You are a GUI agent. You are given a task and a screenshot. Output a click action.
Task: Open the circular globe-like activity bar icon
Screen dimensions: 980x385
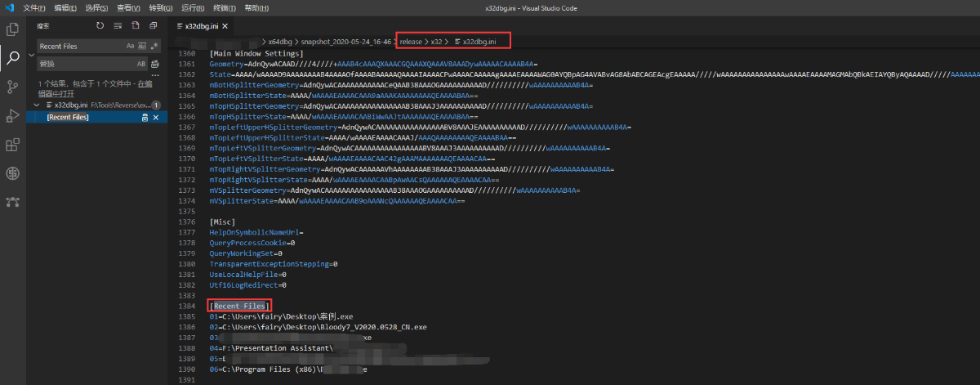(12, 173)
